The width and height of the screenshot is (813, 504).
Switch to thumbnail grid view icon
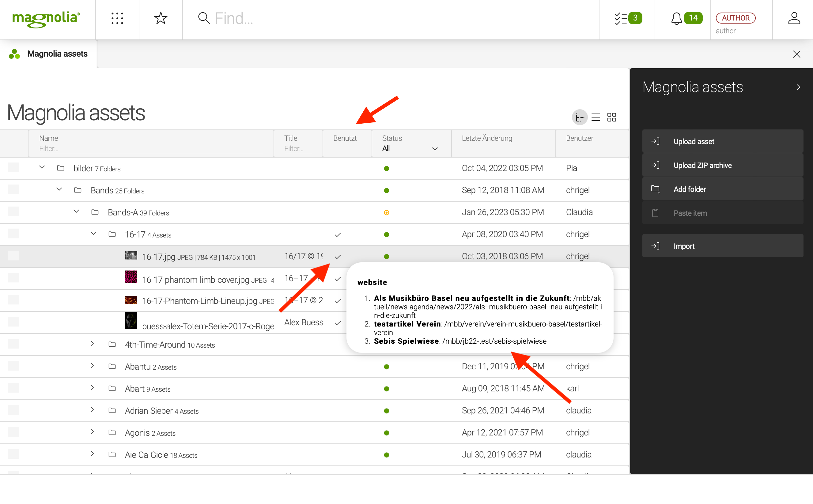611,117
